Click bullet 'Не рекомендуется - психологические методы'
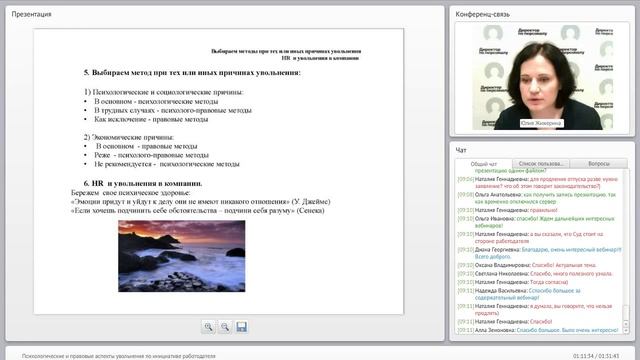The width and height of the screenshot is (640, 360). (167, 164)
